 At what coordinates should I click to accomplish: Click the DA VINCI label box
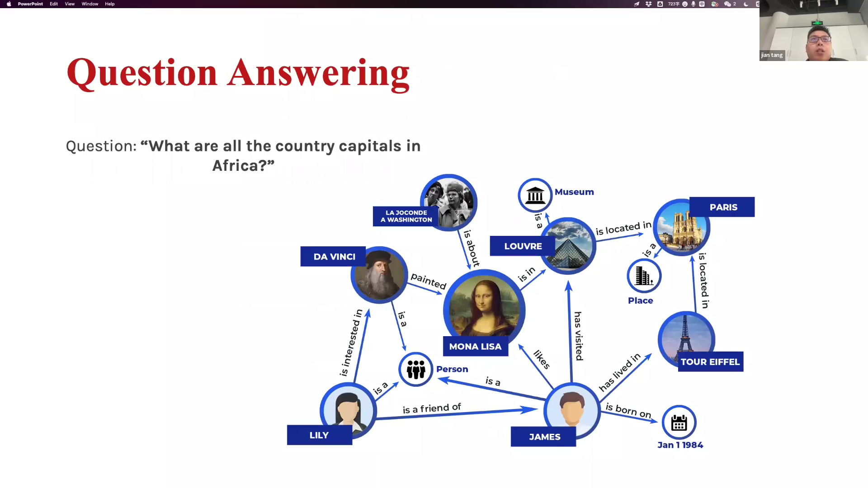point(333,257)
